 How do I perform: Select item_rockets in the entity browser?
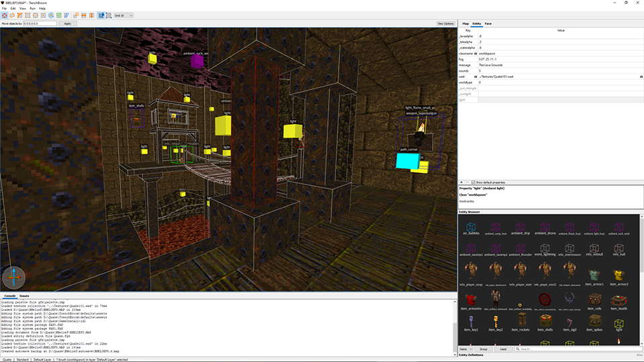521,322
